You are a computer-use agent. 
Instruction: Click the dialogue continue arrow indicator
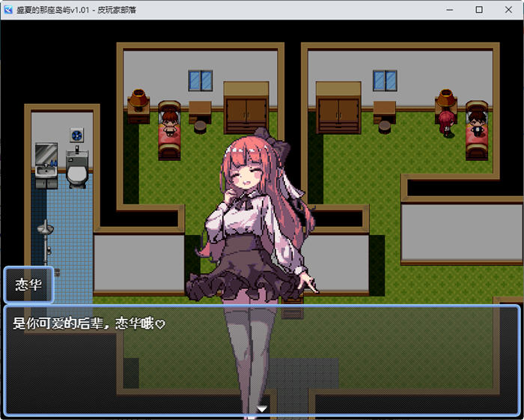262,409
